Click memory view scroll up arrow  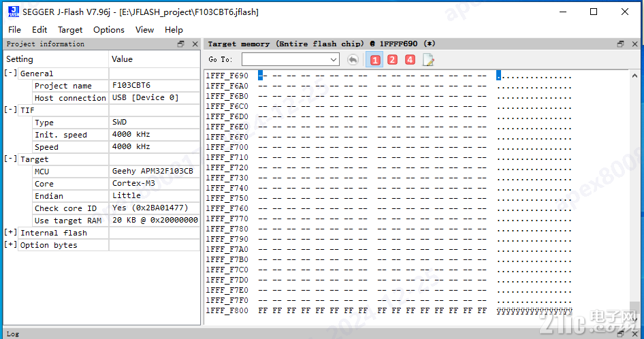click(x=634, y=76)
